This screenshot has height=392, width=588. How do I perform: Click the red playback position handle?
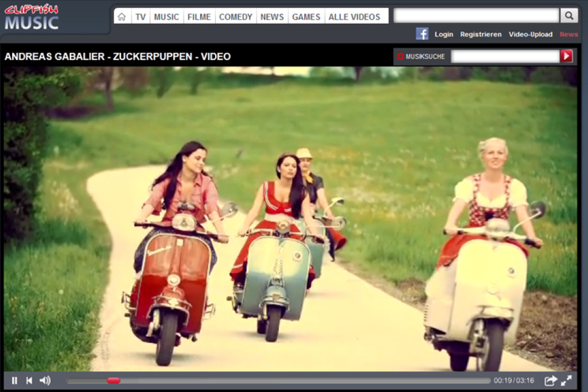(x=114, y=380)
